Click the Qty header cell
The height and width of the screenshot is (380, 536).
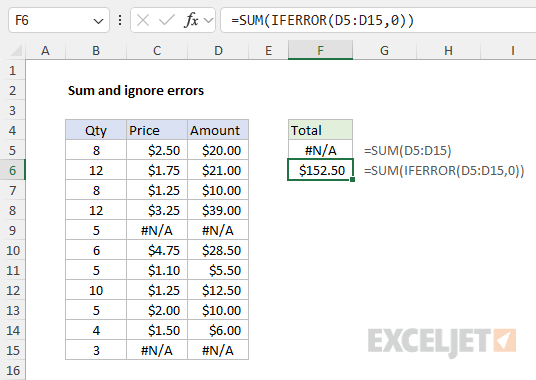[x=96, y=130]
